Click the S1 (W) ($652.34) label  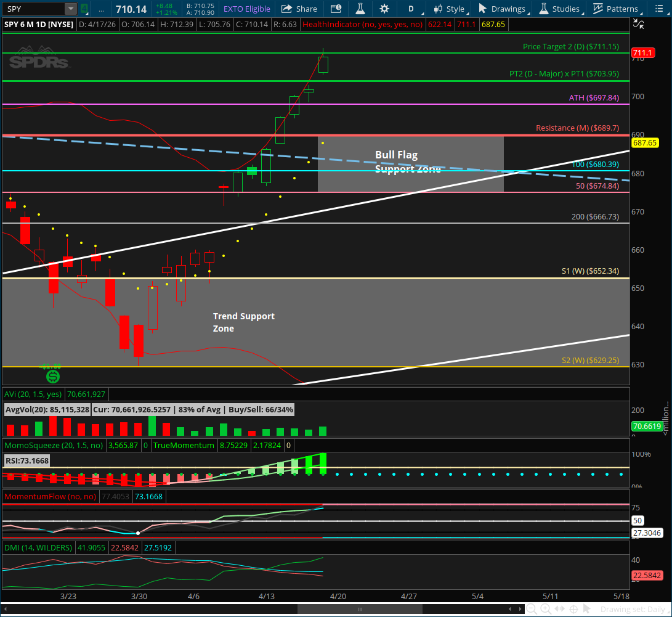[590, 271]
